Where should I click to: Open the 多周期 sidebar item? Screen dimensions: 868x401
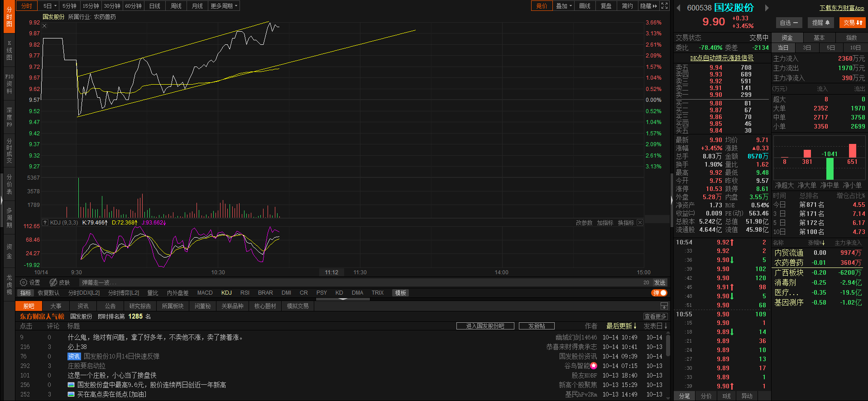9,218
